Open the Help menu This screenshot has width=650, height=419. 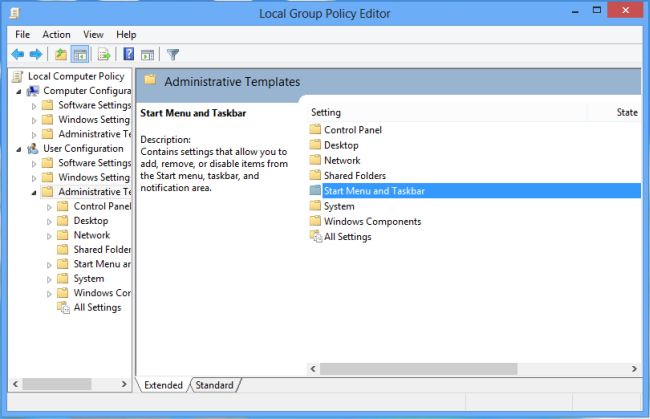click(x=126, y=34)
